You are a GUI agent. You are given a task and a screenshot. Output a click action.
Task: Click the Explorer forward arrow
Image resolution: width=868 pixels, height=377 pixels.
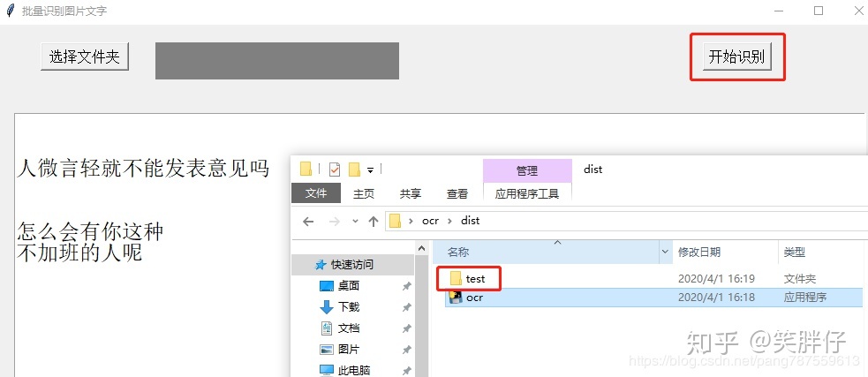(334, 222)
